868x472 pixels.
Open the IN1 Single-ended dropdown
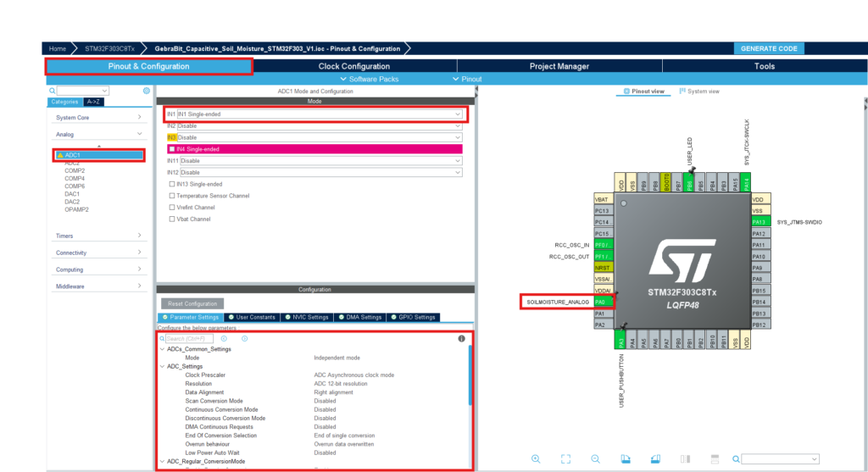320,114
